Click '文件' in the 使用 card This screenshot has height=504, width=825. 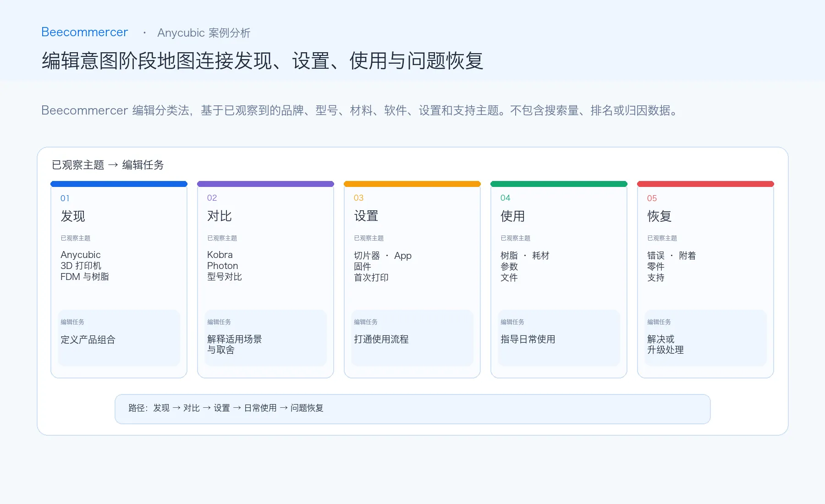509,278
